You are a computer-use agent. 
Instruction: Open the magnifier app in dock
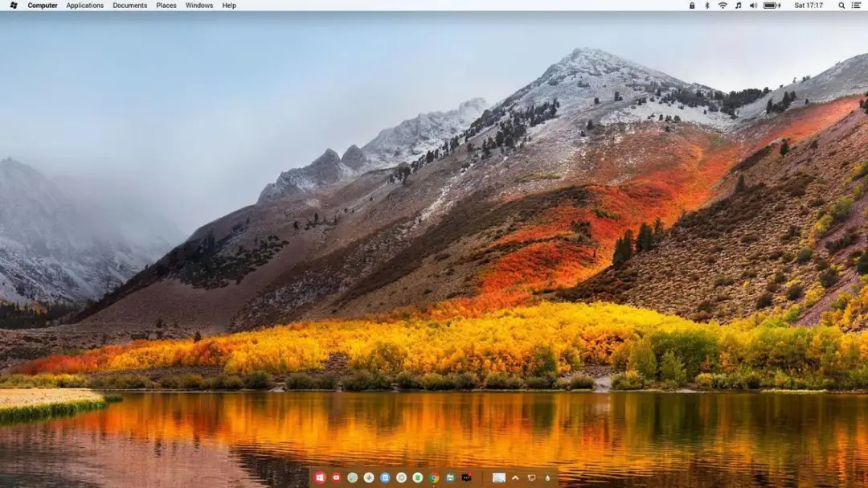353,478
